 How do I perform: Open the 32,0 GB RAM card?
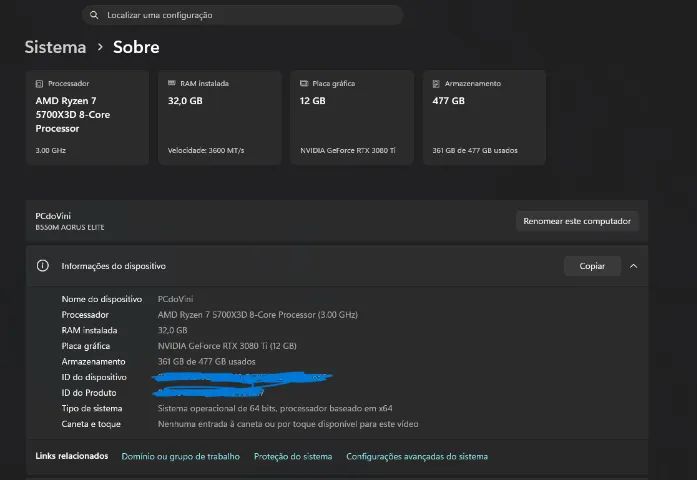(x=220, y=117)
